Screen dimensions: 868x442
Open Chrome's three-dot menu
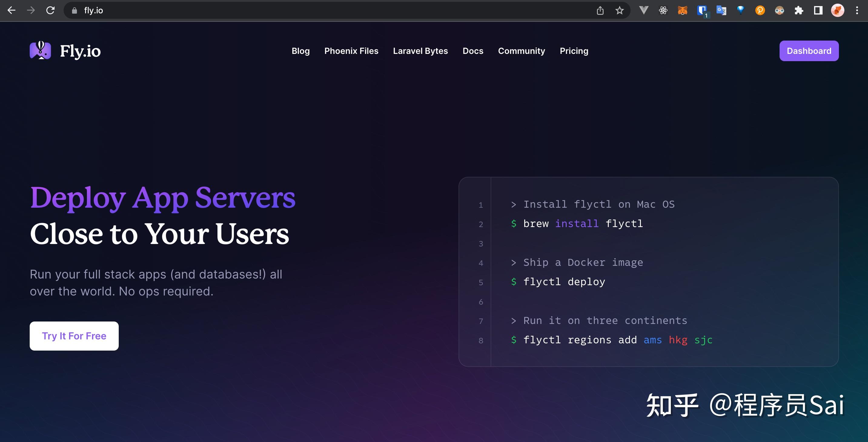point(857,10)
